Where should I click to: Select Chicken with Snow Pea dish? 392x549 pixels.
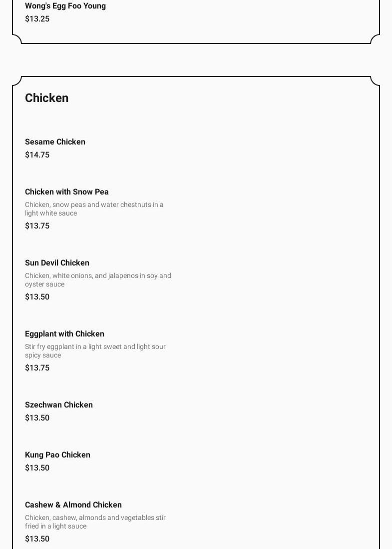(66, 192)
